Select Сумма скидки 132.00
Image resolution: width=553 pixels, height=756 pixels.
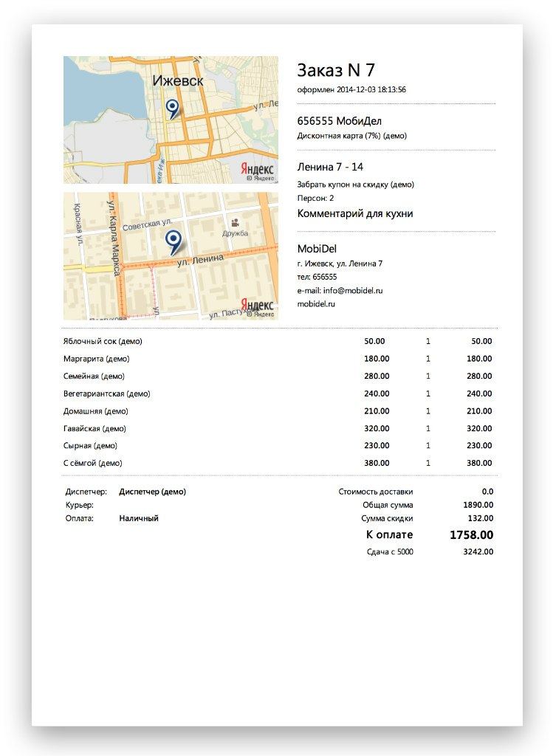click(x=481, y=518)
